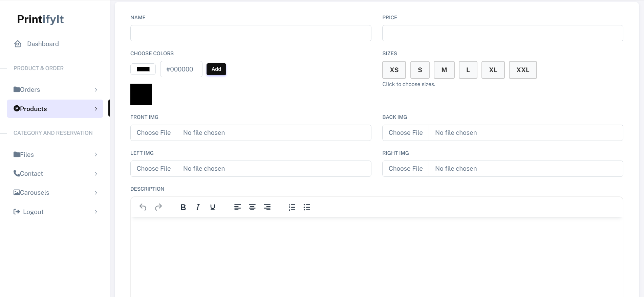Select the XS size option
The width and height of the screenshot is (644, 297).
pyautogui.click(x=394, y=70)
